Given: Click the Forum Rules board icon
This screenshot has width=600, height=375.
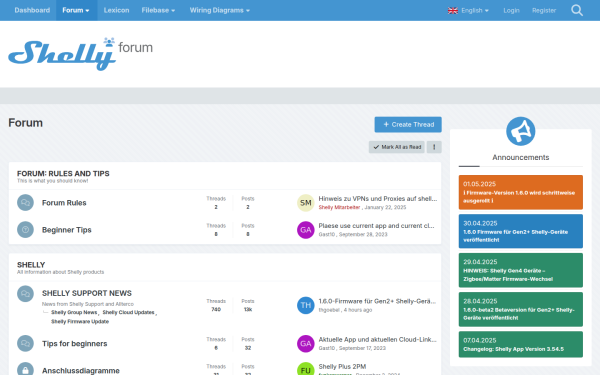Looking at the screenshot, I should point(25,202).
